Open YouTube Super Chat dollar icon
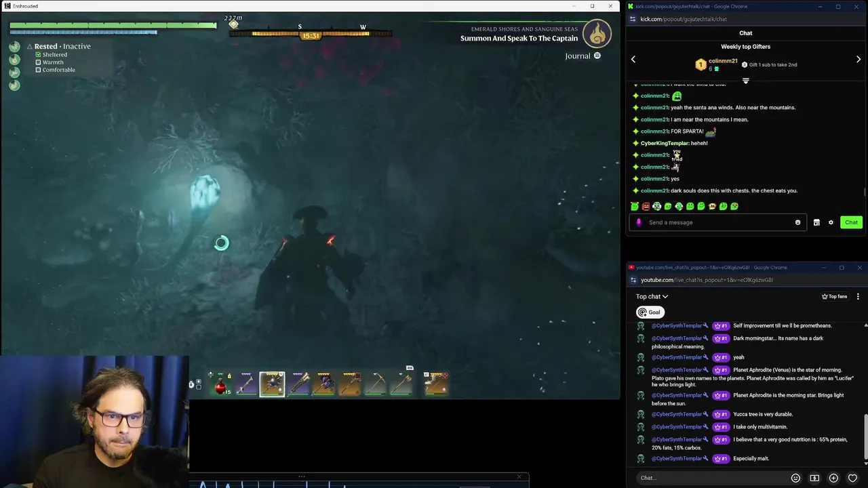868x488 pixels. click(x=814, y=478)
